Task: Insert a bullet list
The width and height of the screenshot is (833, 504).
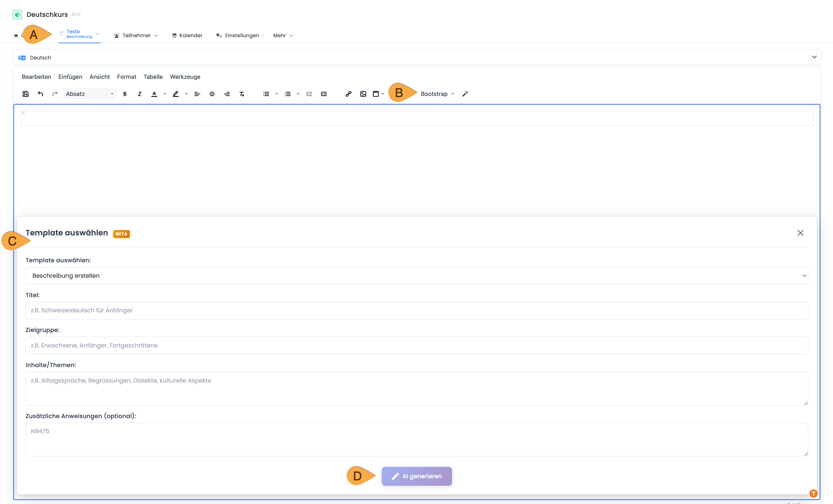Action: pyautogui.click(x=266, y=94)
